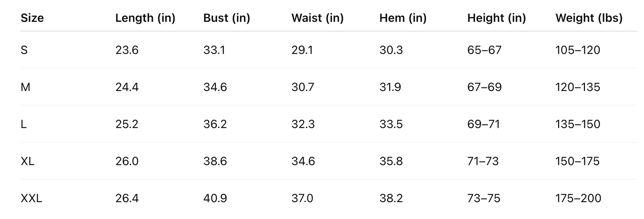Select the S size row label
The height and width of the screenshot is (219, 644).
click(24, 50)
